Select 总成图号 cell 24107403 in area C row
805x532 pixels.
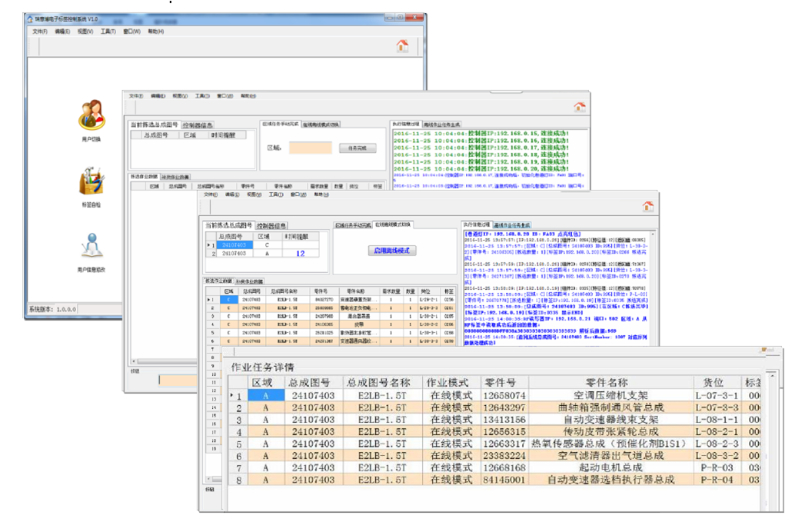pos(236,244)
